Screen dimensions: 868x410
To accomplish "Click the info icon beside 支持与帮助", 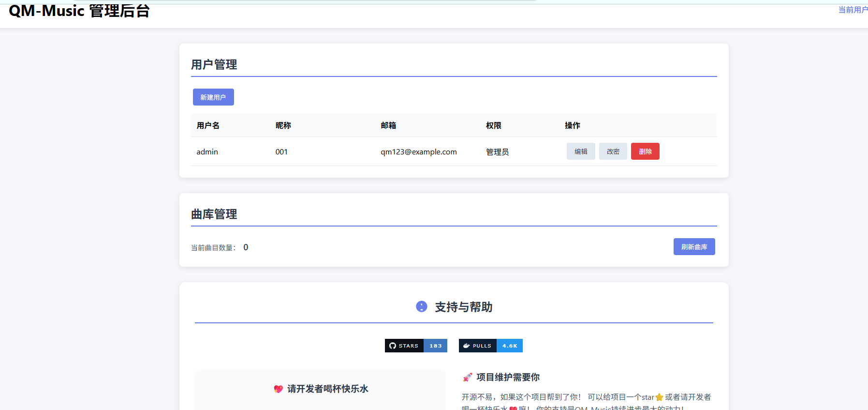I will [422, 306].
